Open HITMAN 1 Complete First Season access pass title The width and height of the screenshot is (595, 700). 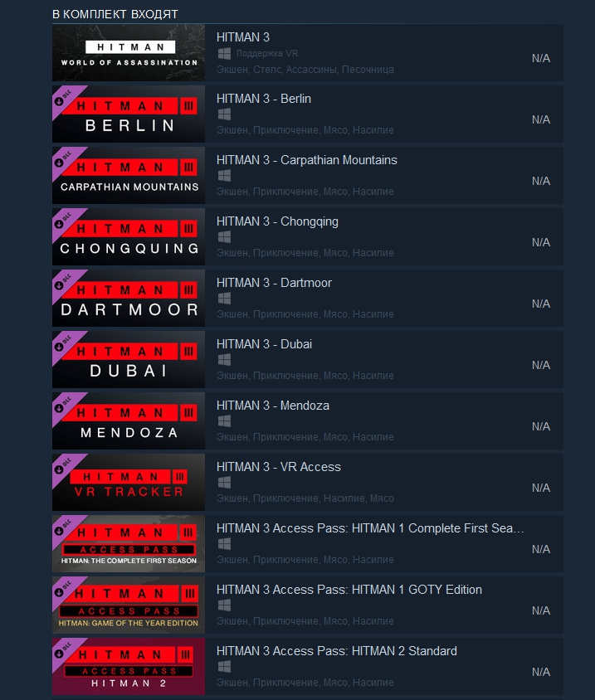370,528
